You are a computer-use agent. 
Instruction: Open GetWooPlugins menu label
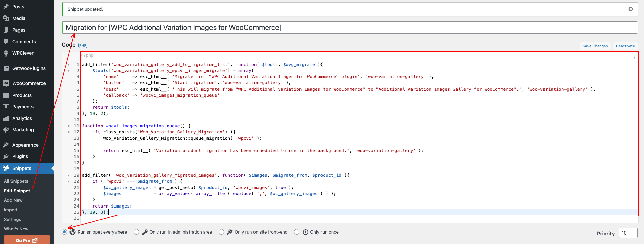[29, 68]
